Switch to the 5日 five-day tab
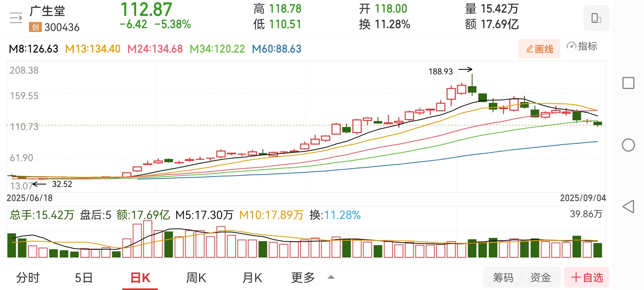644x290 pixels. (84, 278)
